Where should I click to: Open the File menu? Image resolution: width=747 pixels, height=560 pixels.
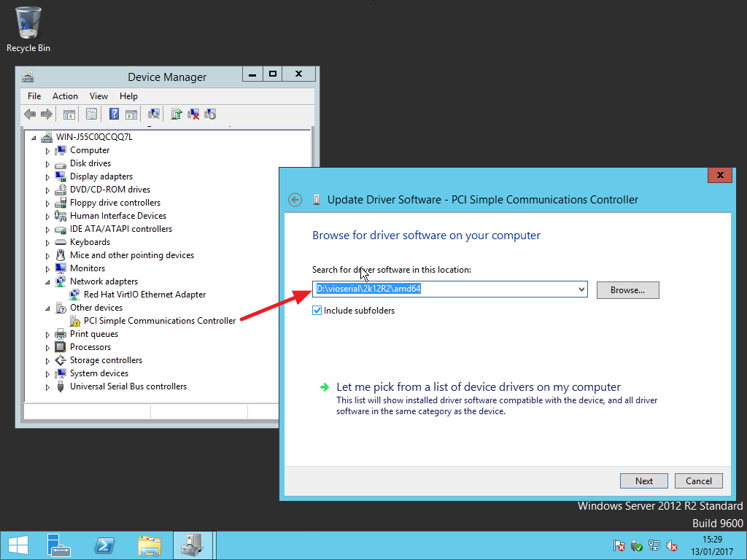point(34,96)
